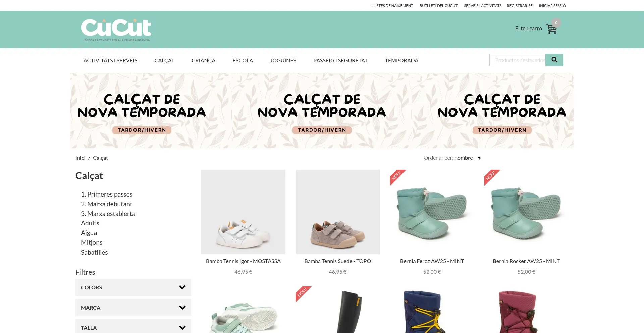Expand the MARCA filter chevron
Viewport: 644px width, 333px height.
point(182,308)
